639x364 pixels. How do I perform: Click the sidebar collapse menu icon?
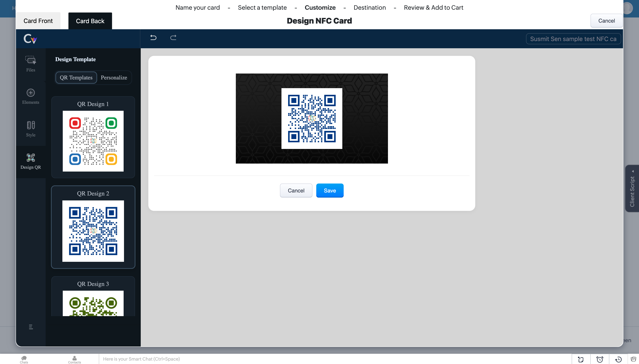coord(31,327)
